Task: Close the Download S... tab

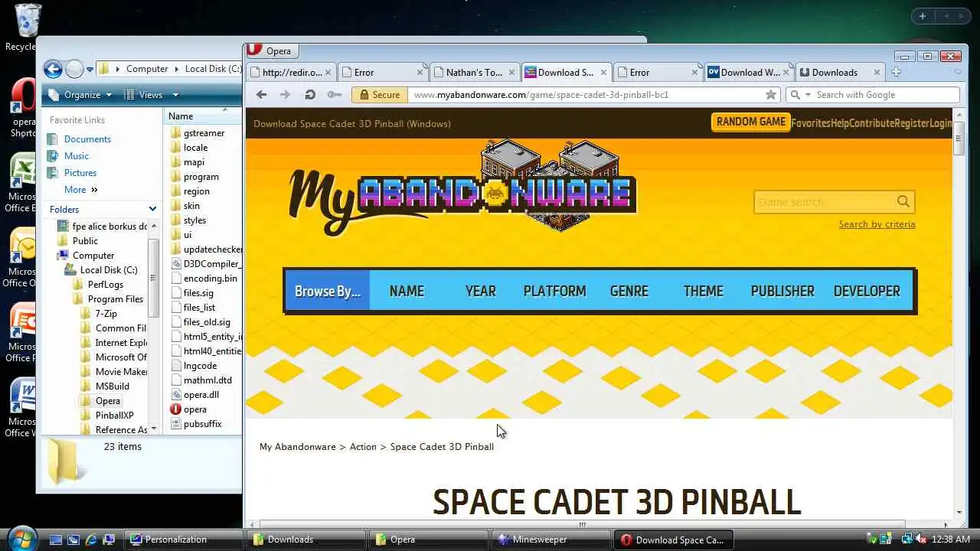Action: click(603, 73)
